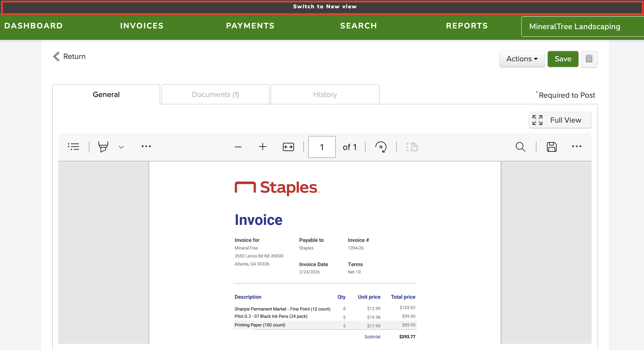The height and width of the screenshot is (350, 644).
Task: Click the Sharpie Permanent Market line item
Action: 282,309
